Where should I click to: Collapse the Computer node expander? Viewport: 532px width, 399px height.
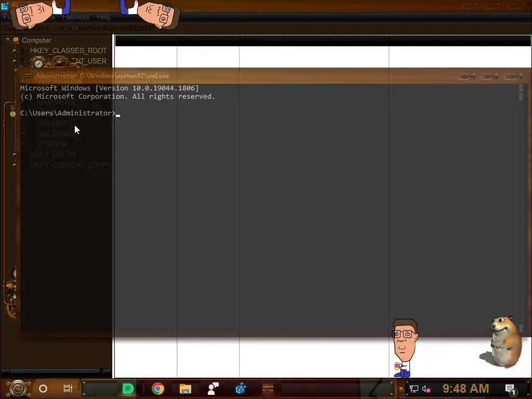pyautogui.click(x=7, y=39)
